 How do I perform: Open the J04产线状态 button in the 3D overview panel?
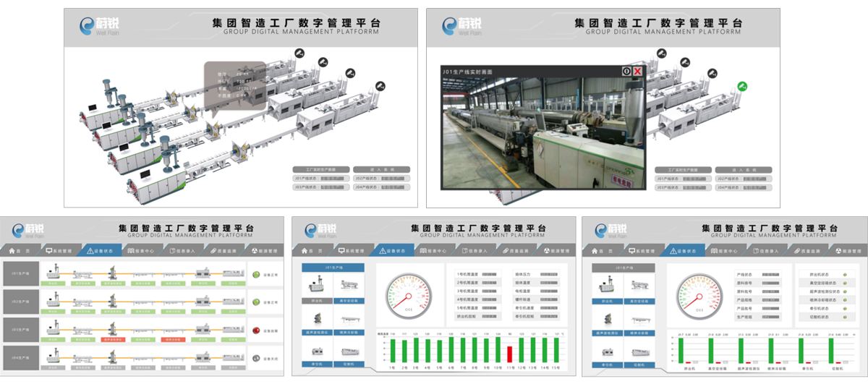[x=382, y=187]
